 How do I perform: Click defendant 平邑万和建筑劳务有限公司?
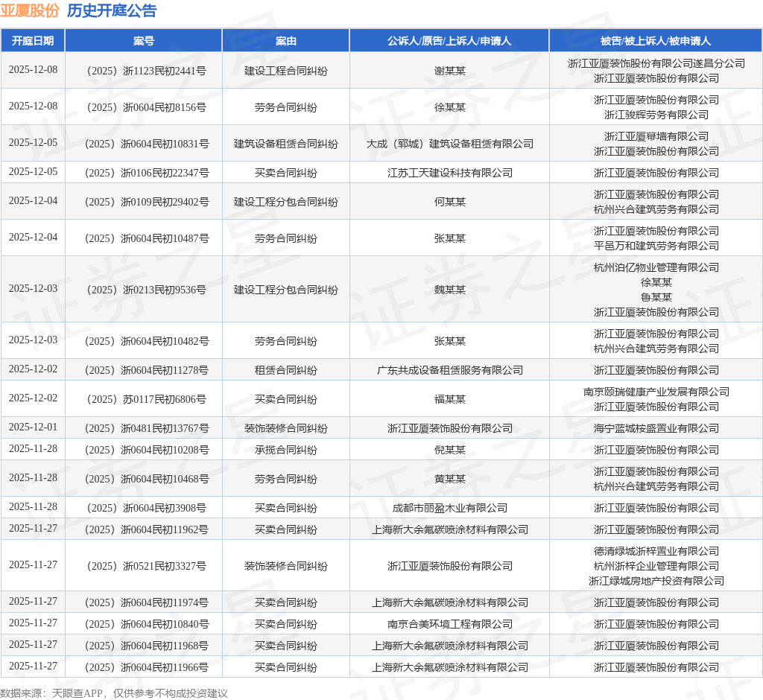[x=656, y=246]
